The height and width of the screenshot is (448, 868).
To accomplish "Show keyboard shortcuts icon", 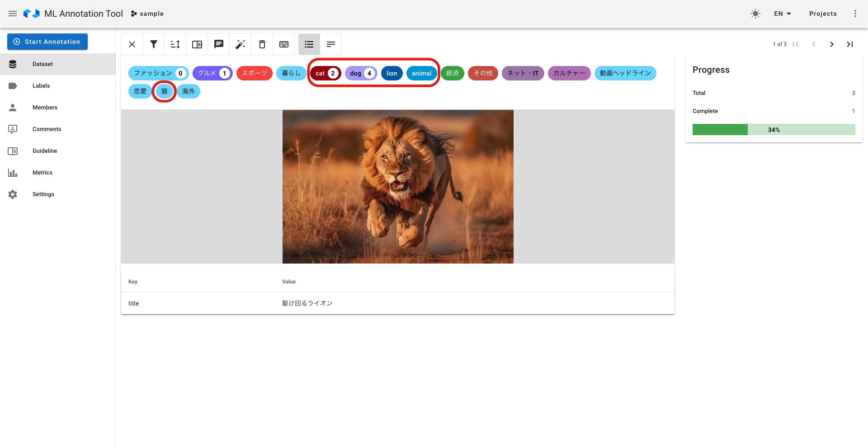I will pos(284,44).
